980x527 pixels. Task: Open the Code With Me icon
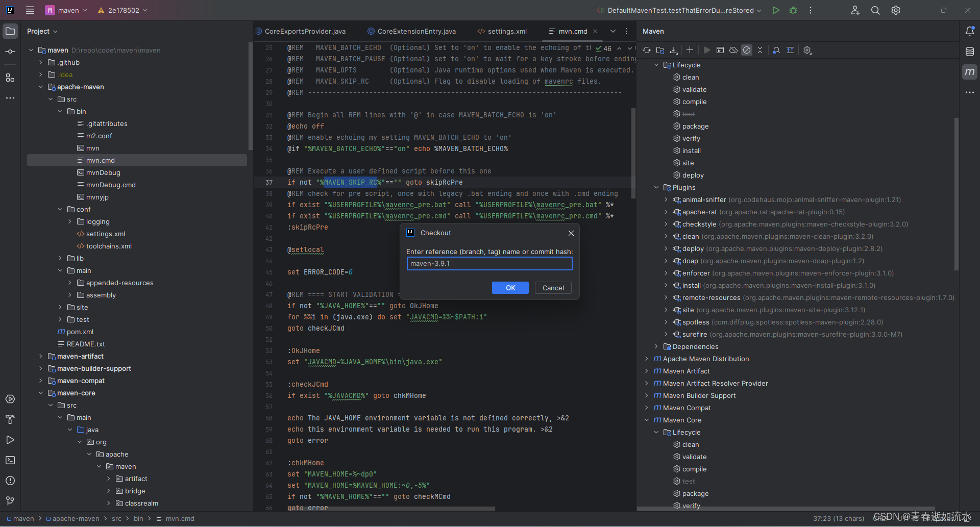click(x=855, y=10)
